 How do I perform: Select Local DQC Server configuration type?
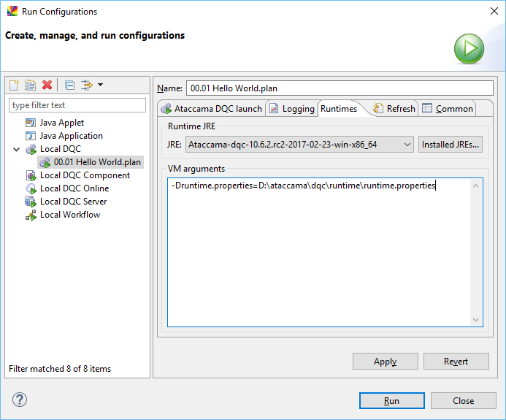[73, 202]
